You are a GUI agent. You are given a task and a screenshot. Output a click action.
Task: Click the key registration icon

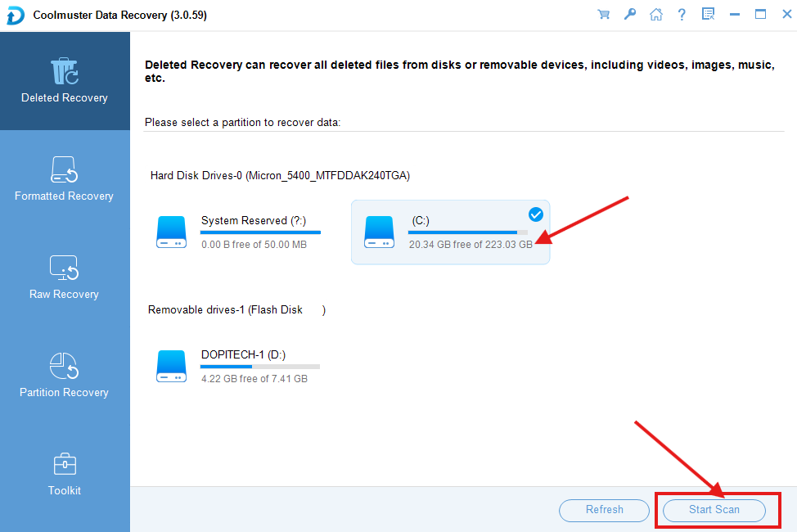[630, 14]
